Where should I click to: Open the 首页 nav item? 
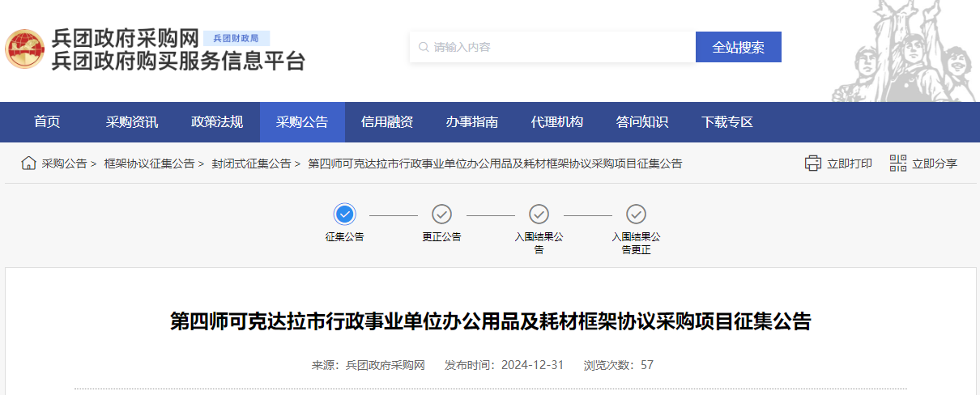47,122
